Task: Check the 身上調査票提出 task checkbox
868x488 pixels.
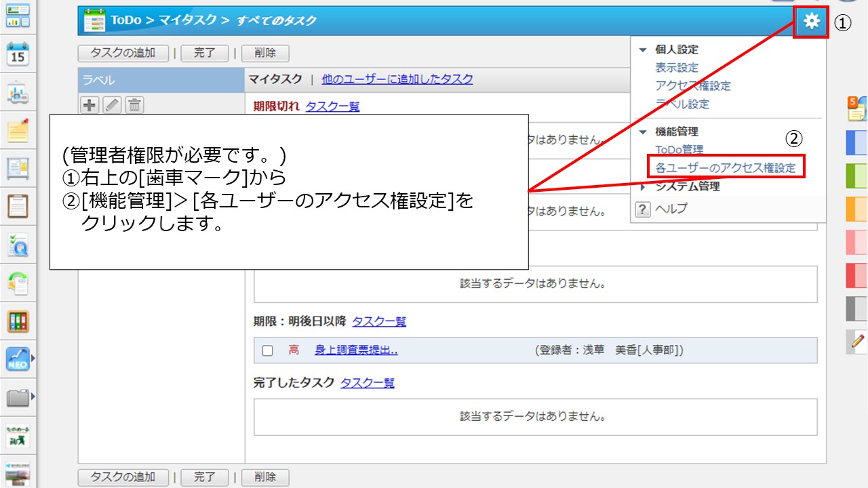Action: point(267,350)
